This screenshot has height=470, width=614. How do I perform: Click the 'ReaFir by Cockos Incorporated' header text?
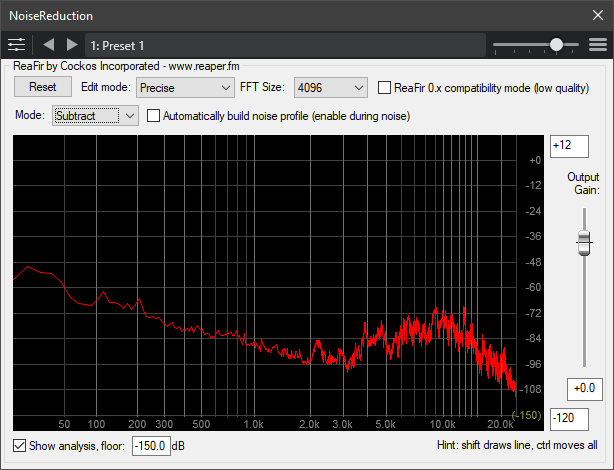click(86, 66)
